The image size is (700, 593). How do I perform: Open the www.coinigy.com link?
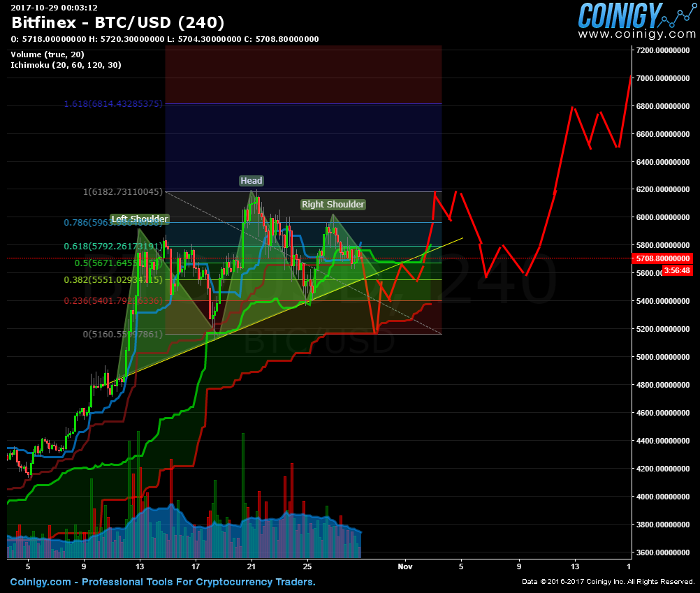(x=636, y=34)
